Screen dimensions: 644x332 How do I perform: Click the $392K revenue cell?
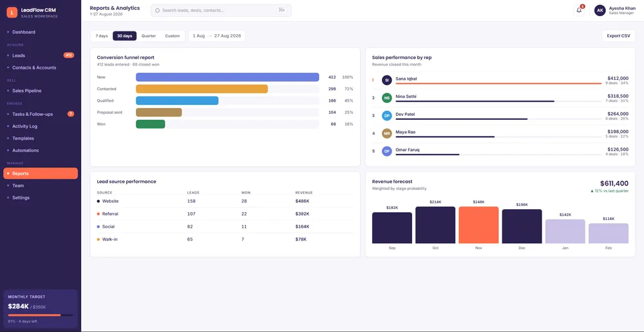(x=302, y=214)
